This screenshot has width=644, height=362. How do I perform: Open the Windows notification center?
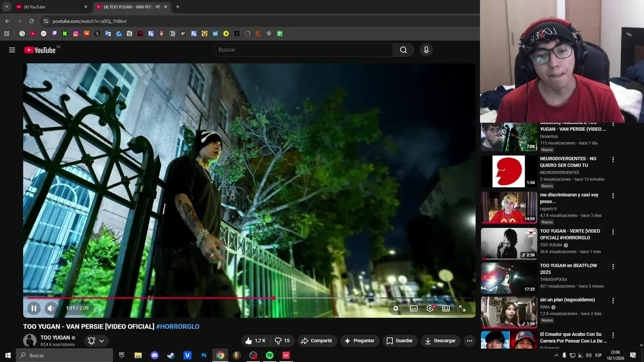point(633,355)
